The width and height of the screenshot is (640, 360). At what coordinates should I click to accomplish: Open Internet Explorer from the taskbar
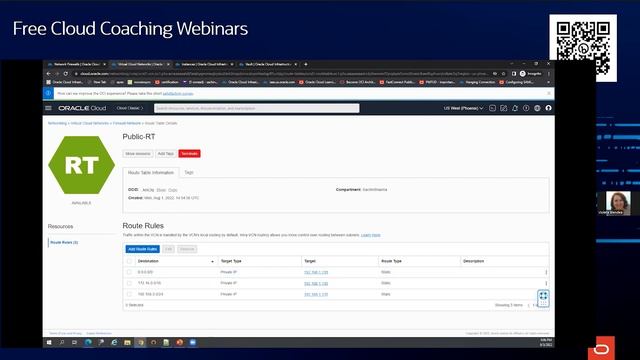click(x=114, y=342)
